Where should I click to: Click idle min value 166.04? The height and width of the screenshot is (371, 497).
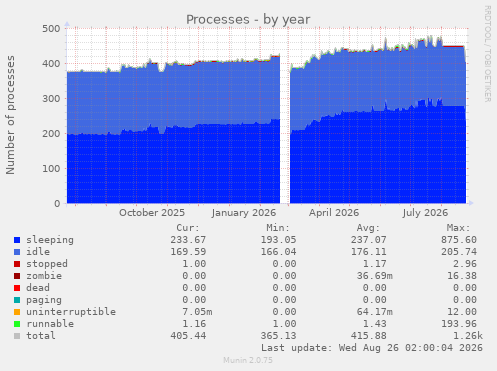[x=278, y=252]
